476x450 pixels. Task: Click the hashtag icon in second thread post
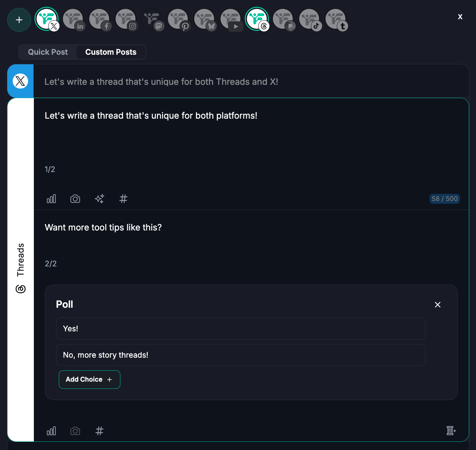pyautogui.click(x=100, y=431)
